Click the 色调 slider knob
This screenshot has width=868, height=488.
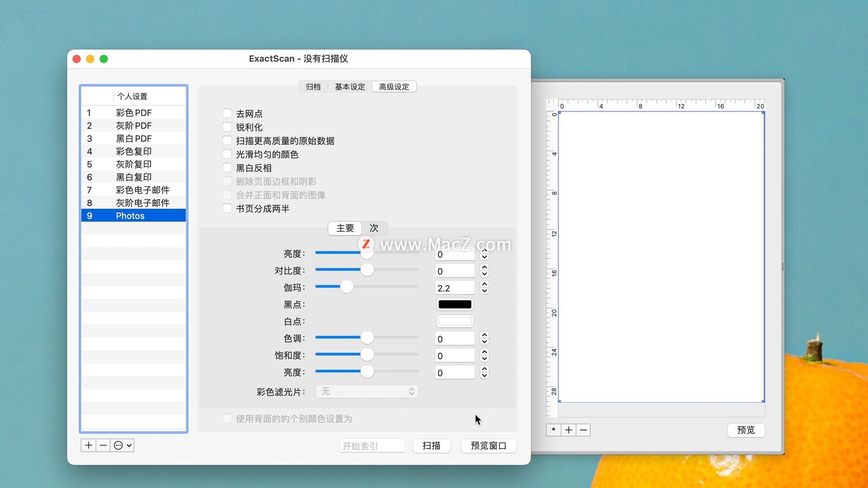[367, 337]
